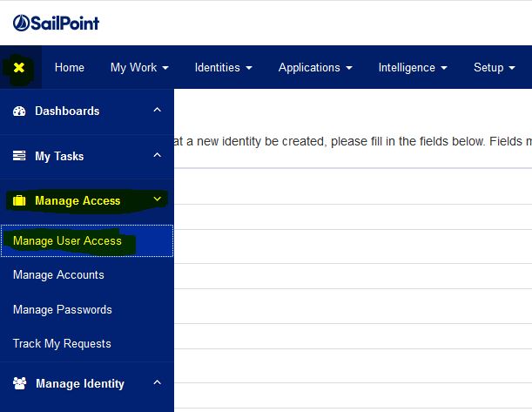
Task: Collapse the Dashboards section chevron
Action: (x=157, y=111)
